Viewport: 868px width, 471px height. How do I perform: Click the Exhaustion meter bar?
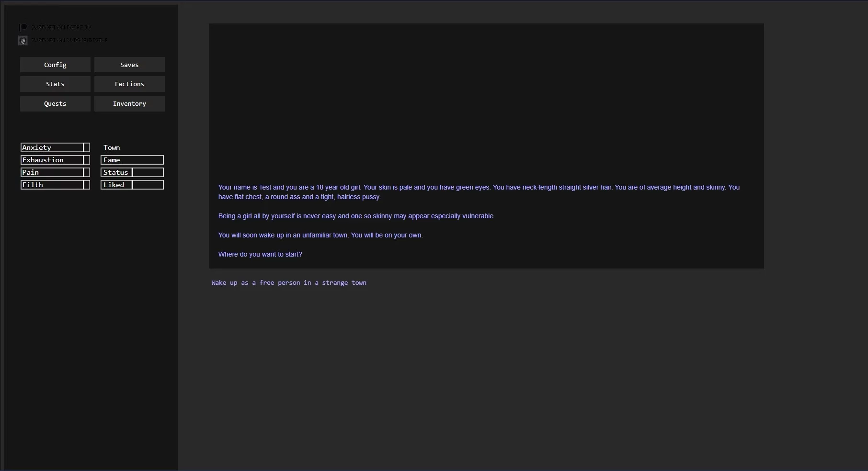point(55,160)
